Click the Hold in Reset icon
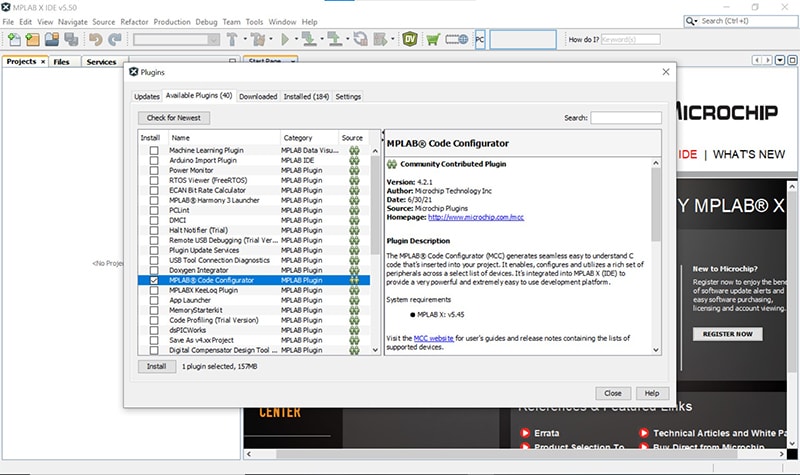Viewport: 800px width, 475px height. click(x=361, y=39)
